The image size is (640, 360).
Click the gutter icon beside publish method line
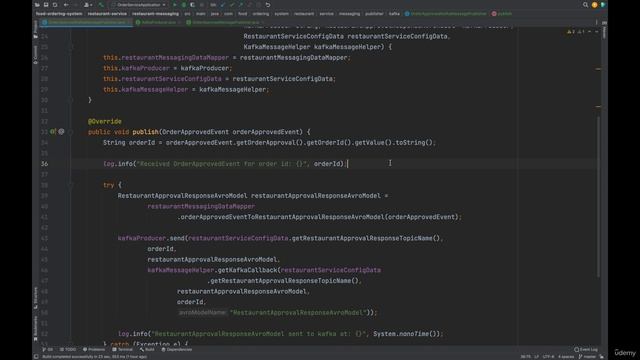pos(61,131)
